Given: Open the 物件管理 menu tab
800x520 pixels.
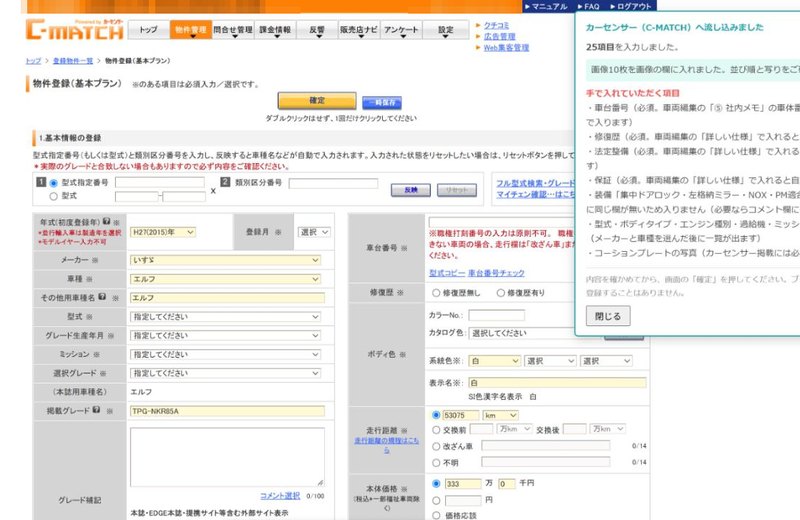Looking at the screenshot, I should 190,30.
